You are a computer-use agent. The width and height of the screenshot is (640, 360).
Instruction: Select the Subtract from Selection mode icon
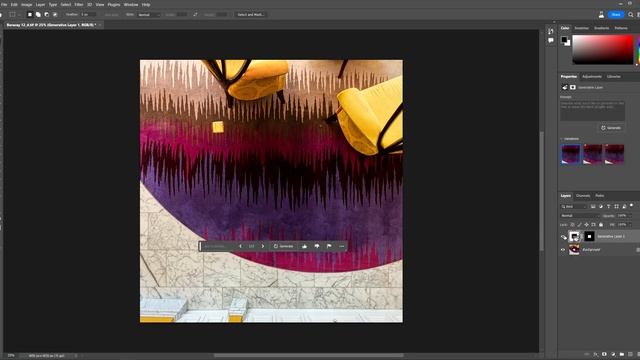click(47, 14)
